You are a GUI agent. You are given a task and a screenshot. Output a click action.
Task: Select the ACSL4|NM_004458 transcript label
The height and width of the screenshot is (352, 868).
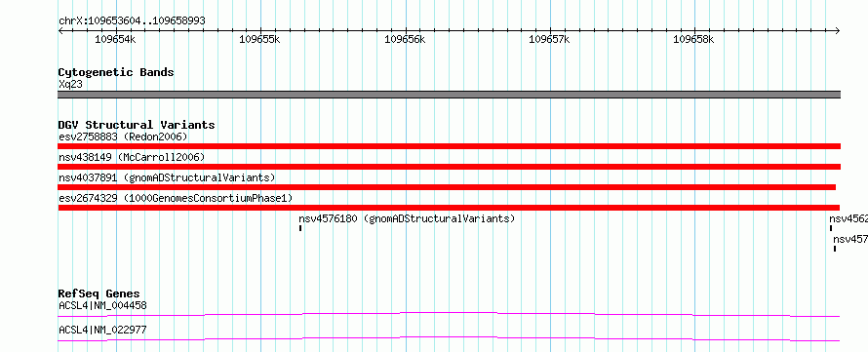(x=102, y=305)
